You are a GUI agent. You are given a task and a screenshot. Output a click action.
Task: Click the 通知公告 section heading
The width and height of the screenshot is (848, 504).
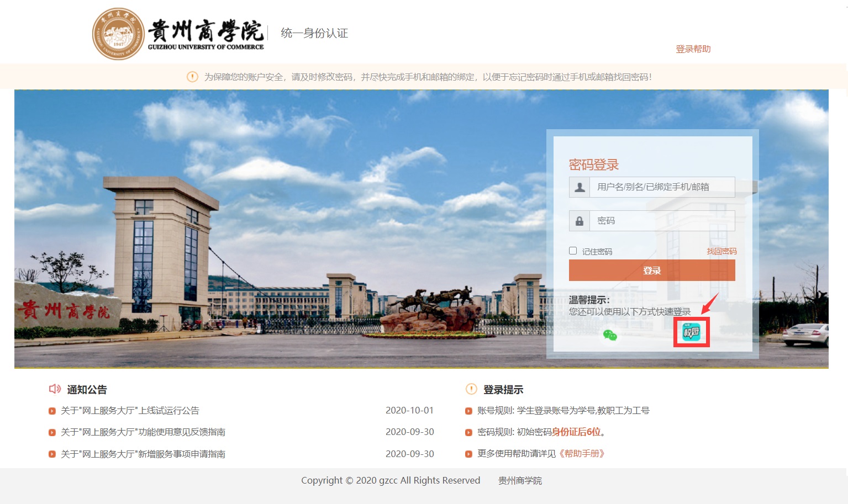[x=87, y=390]
